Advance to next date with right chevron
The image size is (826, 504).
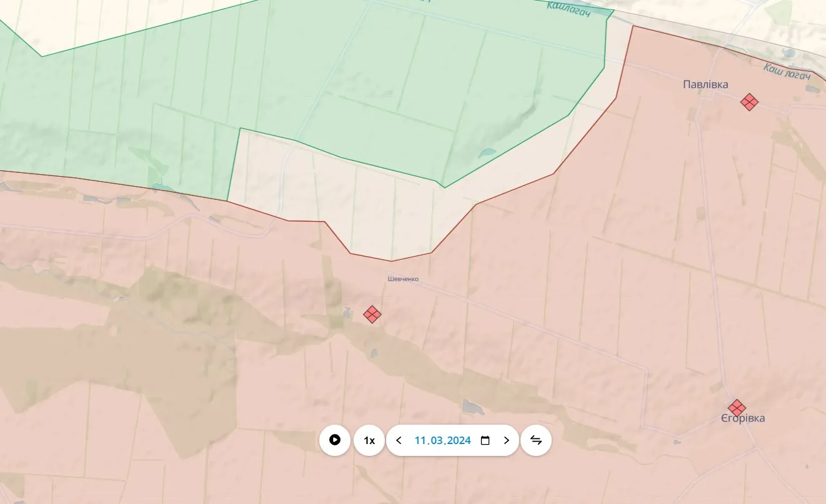click(506, 440)
